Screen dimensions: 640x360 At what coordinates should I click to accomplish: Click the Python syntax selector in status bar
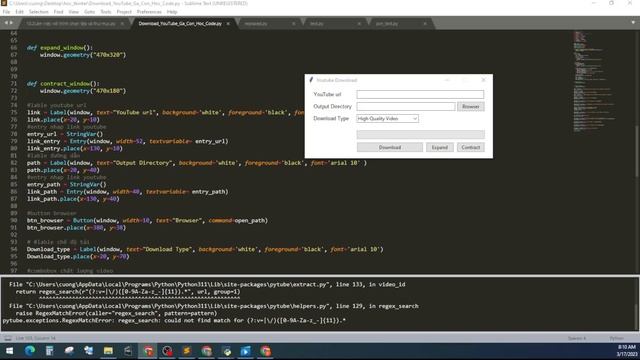[x=616, y=338]
